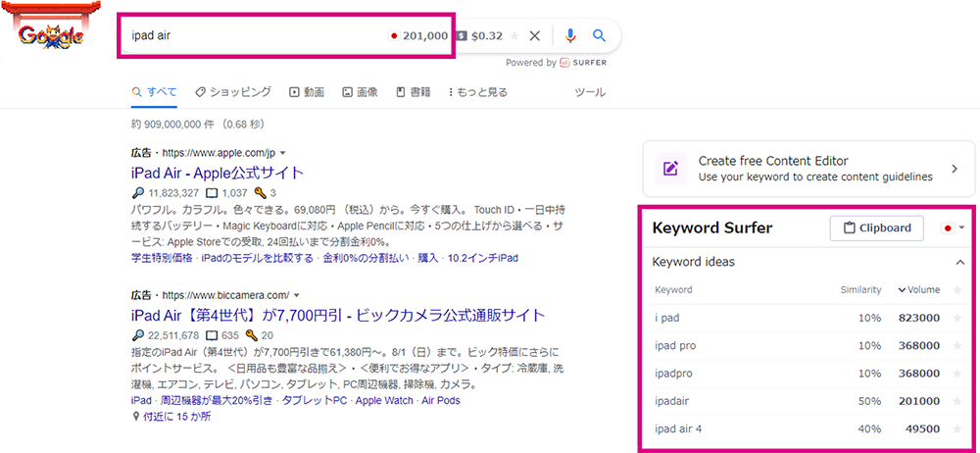The height and width of the screenshot is (453, 980).
Task: Switch to the 画像 tab
Action: coord(360,92)
